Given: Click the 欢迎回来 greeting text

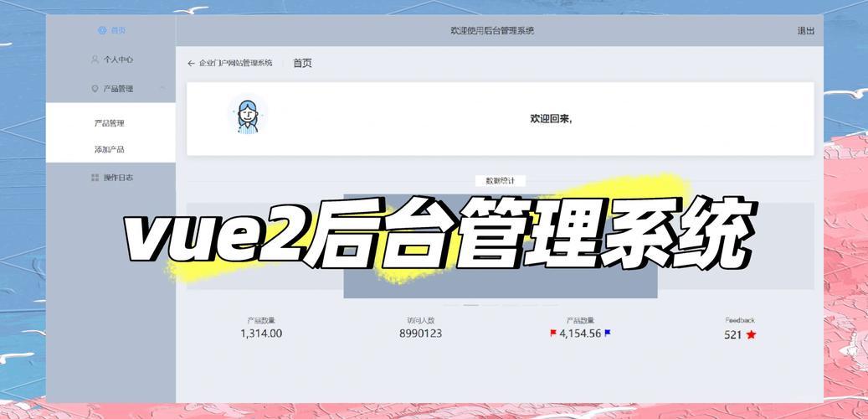Looking at the screenshot, I should click(x=551, y=119).
